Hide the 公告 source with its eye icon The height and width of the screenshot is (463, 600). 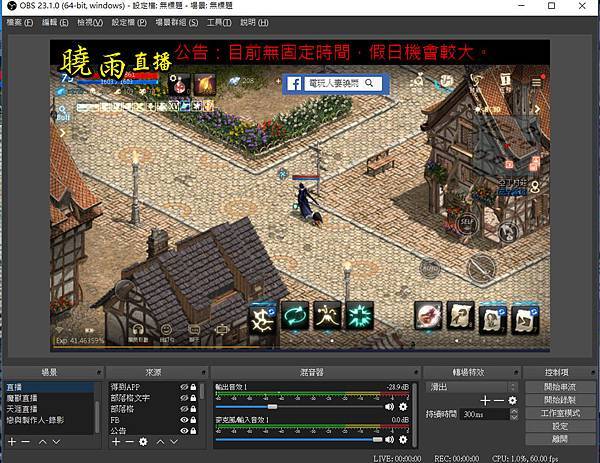click(184, 430)
